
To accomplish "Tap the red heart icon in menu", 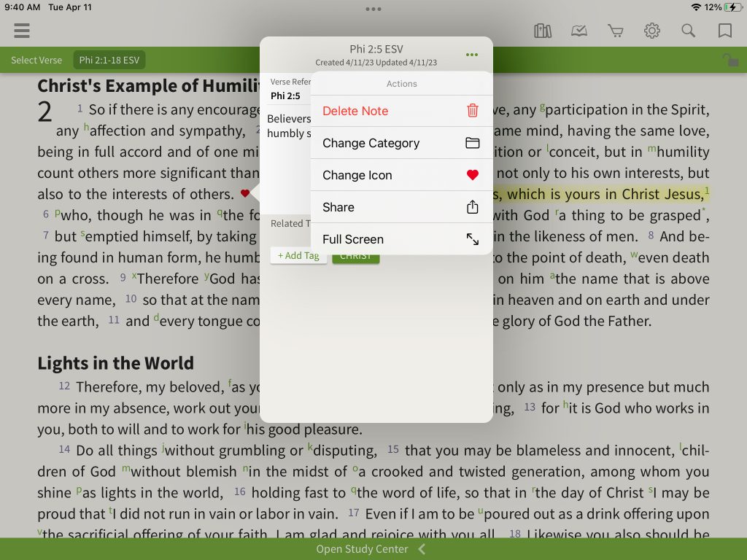I will point(472,175).
